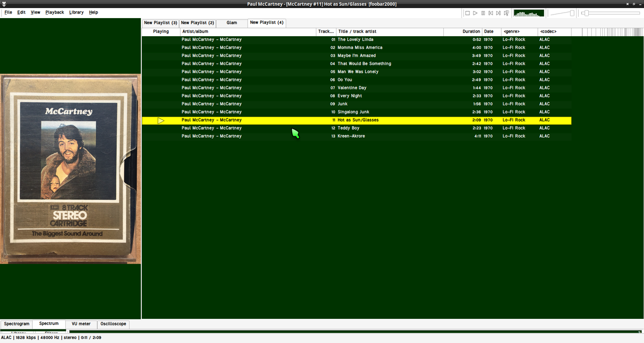The height and width of the screenshot is (343, 644).
Task: Click the foobar2000 window menu icon
Action: tap(4, 4)
